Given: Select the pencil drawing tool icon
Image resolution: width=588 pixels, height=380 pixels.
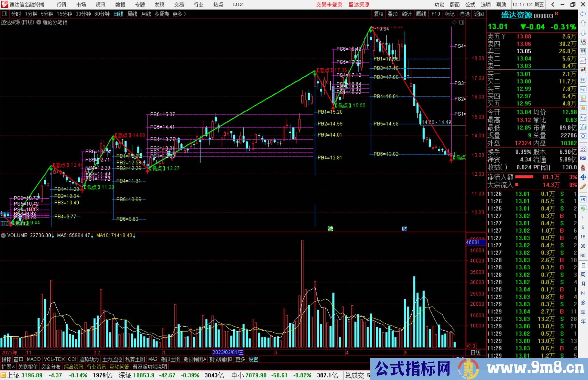Looking at the screenshot, I should coord(583,187).
